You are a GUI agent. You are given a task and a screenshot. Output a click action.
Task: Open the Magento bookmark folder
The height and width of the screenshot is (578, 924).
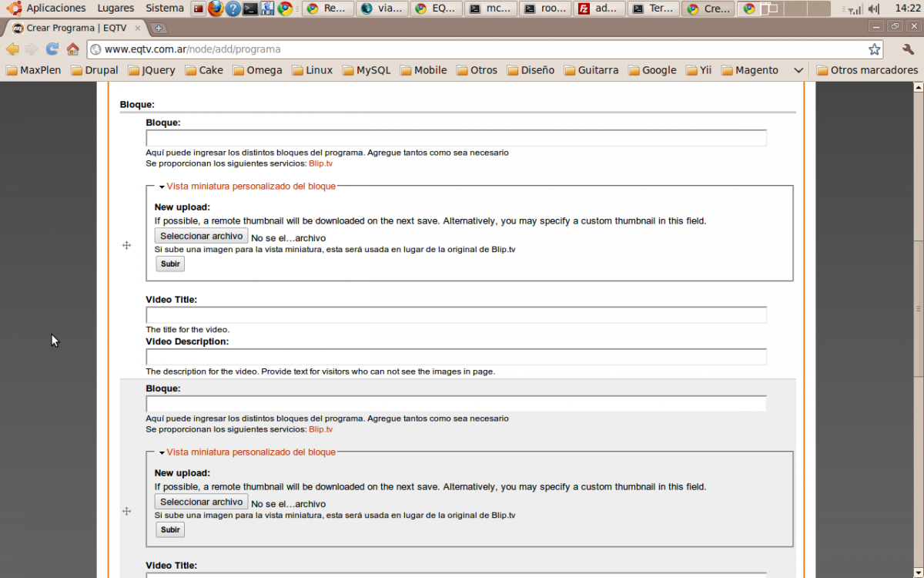click(750, 70)
